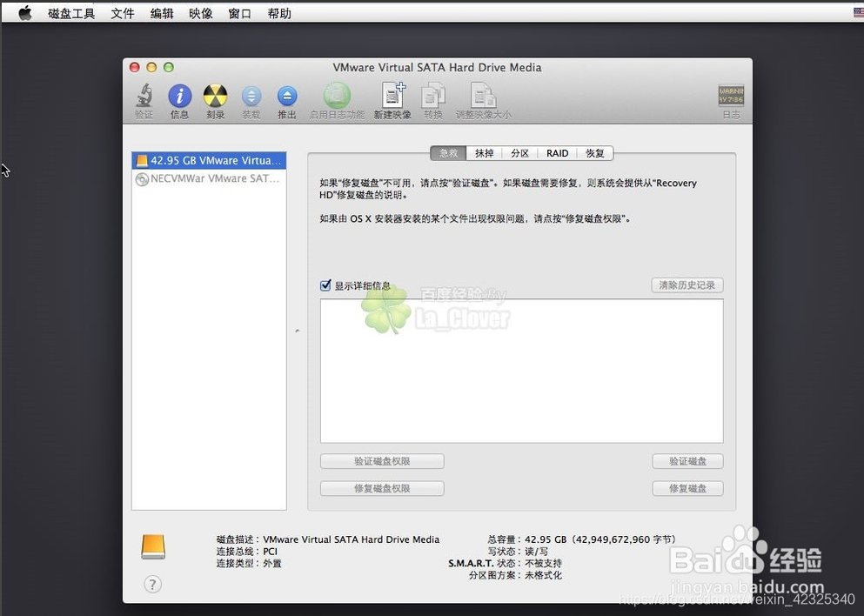Viewport: 864px width, 616px height.
Task: Click the Mount (装载) toolbar icon
Action: click(251, 97)
